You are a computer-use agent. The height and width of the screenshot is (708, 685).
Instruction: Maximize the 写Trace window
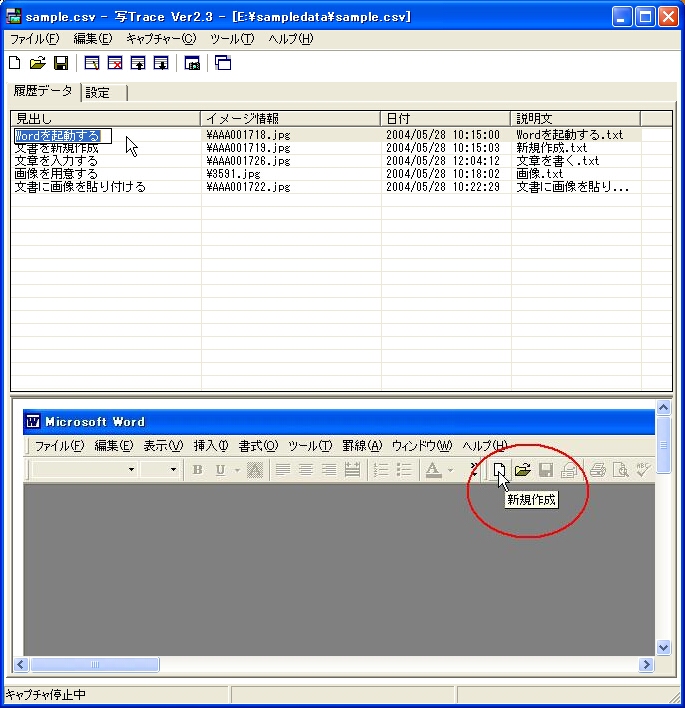645,17
